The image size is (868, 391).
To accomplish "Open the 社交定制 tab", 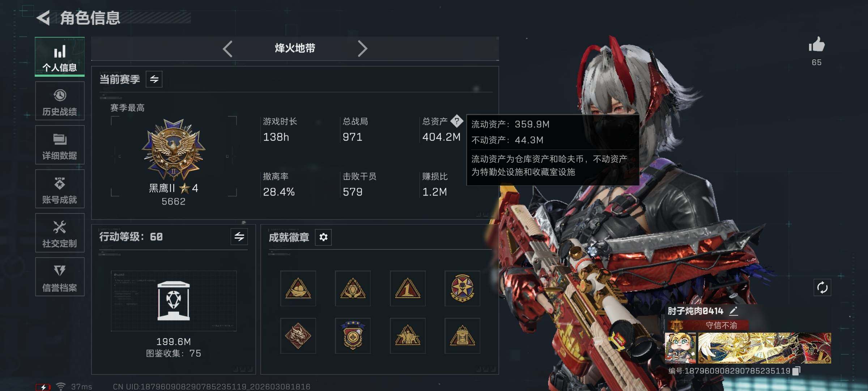I will 60,233.
